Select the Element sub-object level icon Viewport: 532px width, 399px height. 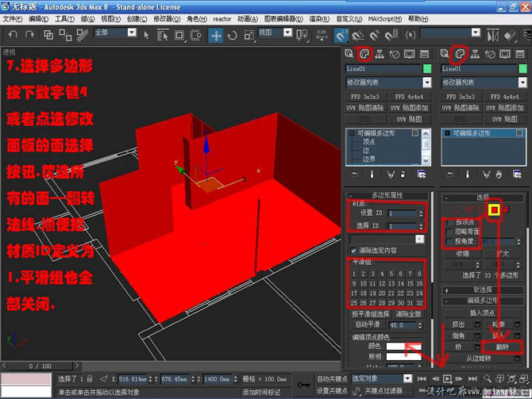tap(506, 210)
